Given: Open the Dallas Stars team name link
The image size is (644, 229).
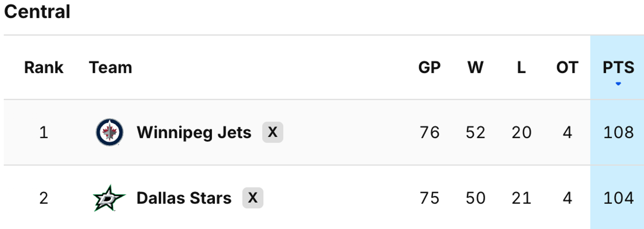Looking at the screenshot, I should click(x=184, y=198).
